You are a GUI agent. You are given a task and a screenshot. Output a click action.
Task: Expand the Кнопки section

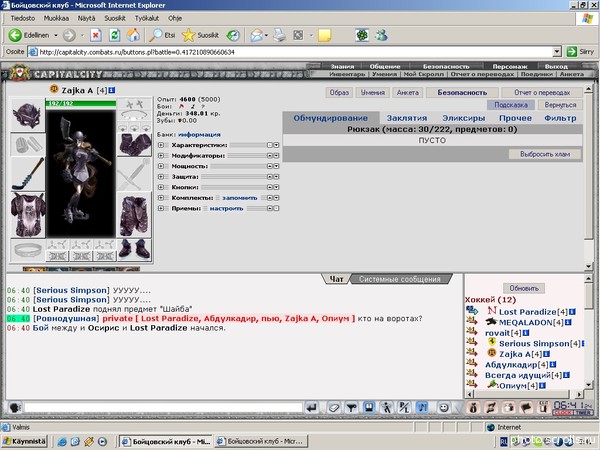(161, 187)
